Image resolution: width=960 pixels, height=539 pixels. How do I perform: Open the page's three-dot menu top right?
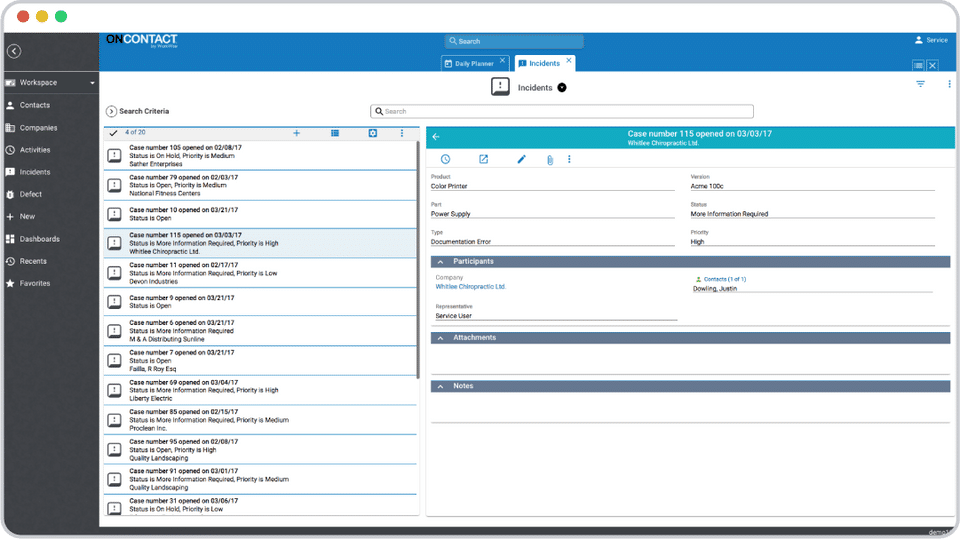coord(949,84)
